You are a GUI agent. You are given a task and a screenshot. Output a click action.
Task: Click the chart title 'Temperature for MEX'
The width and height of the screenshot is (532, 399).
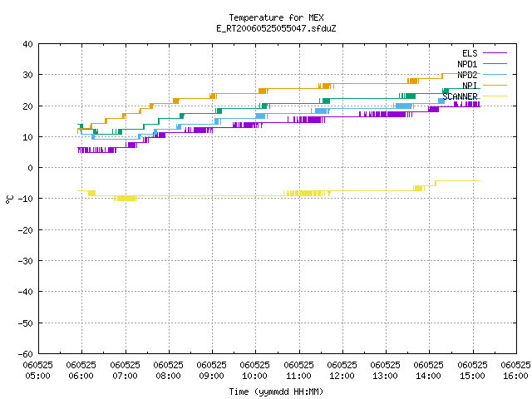pyautogui.click(x=276, y=17)
